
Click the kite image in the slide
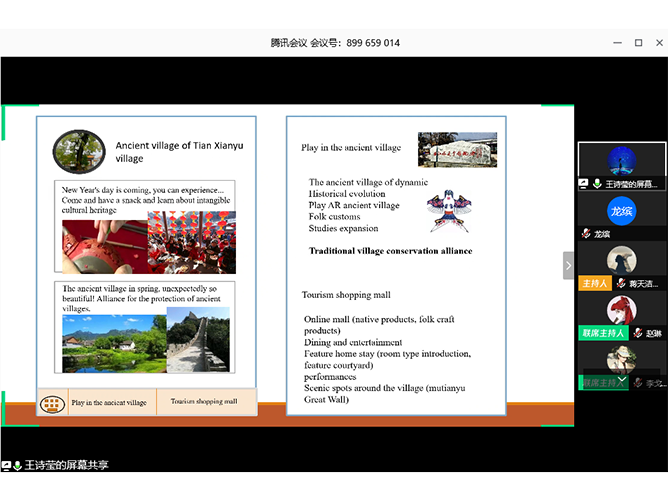pos(447,210)
